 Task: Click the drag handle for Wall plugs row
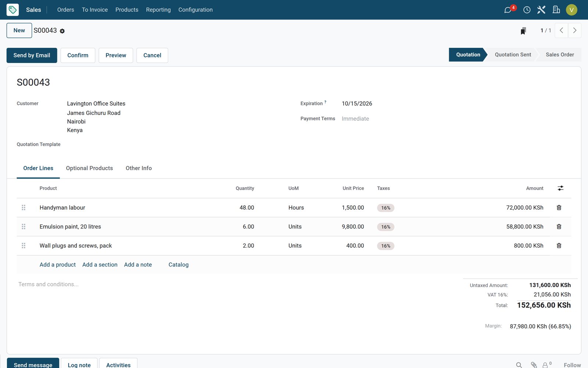tap(24, 245)
